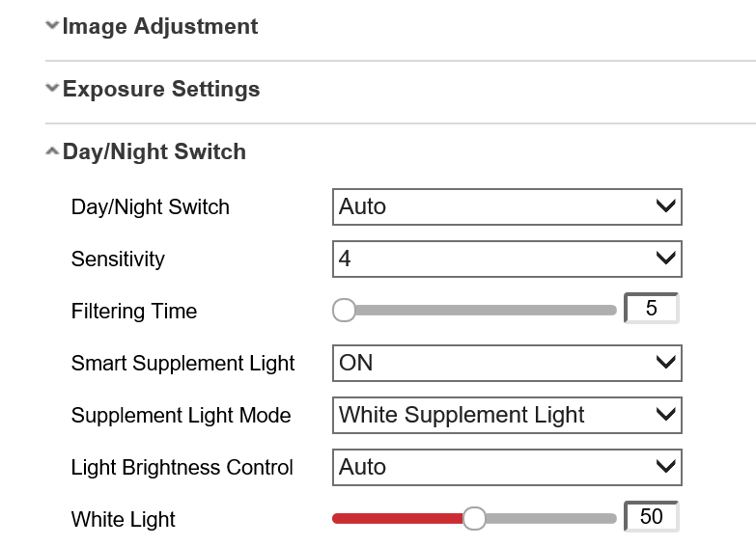Click the White Light slider handle
Image resolution: width=756 pixels, height=546 pixels.
click(x=474, y=519)
